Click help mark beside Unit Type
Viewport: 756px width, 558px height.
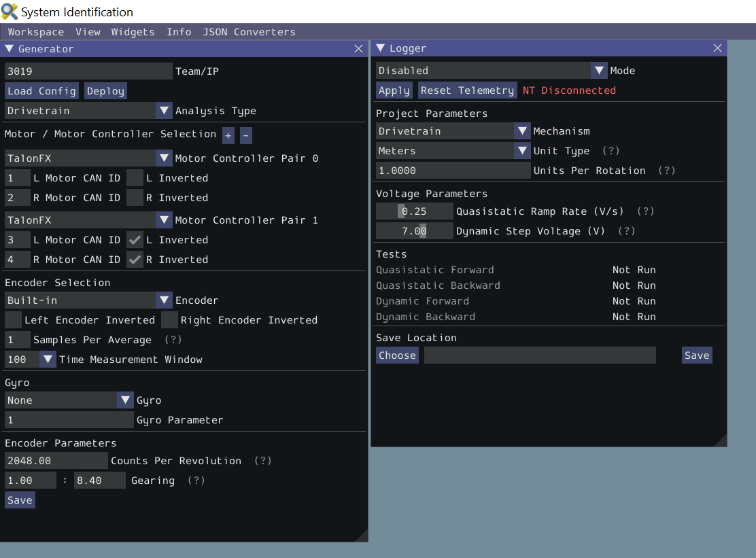coord(611,151)
